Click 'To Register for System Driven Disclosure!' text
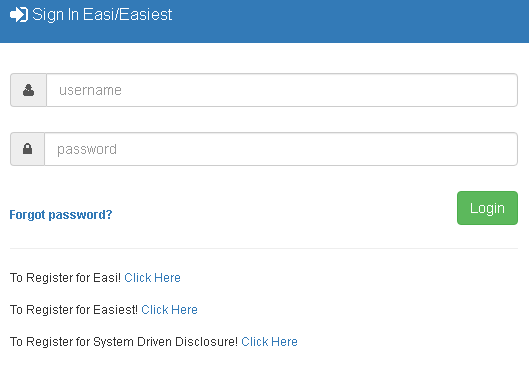Image resolution: width=529 pixels, height=369 pixels. [124, 342]
